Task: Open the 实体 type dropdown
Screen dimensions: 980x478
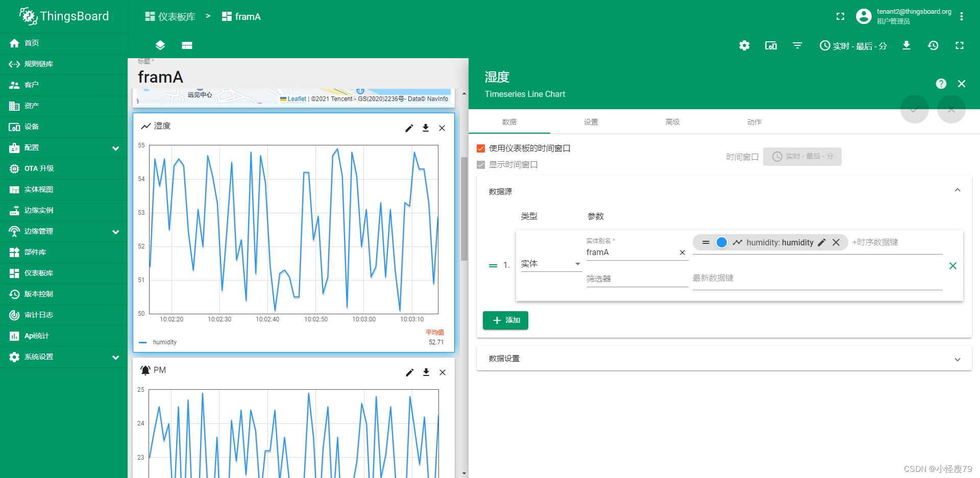Action: [x=551, y=264]
